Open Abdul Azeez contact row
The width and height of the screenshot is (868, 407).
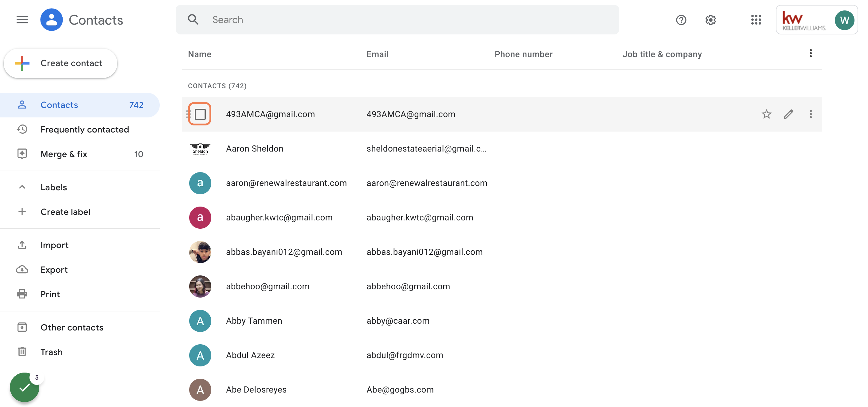(x=501, y=355)
